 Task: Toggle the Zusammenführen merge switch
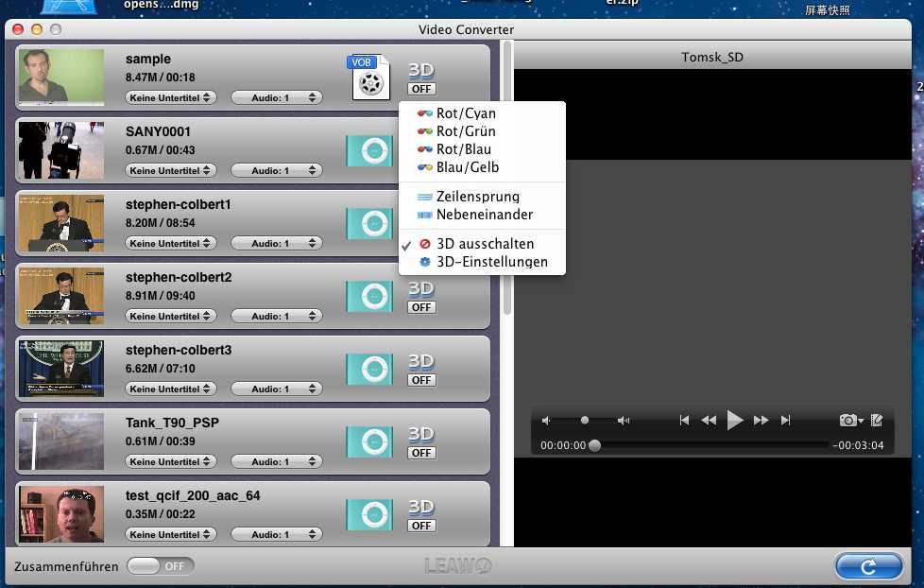[161, 566]
